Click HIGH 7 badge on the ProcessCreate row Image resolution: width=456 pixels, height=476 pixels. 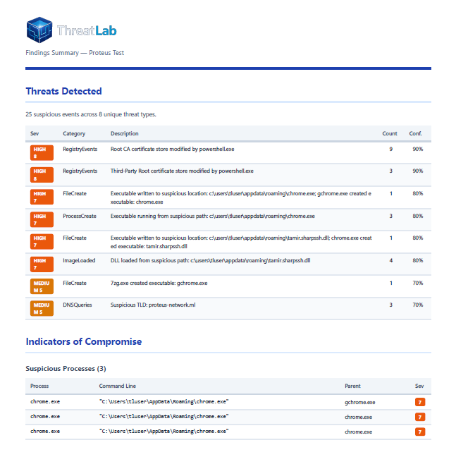(x=42, y=219)
